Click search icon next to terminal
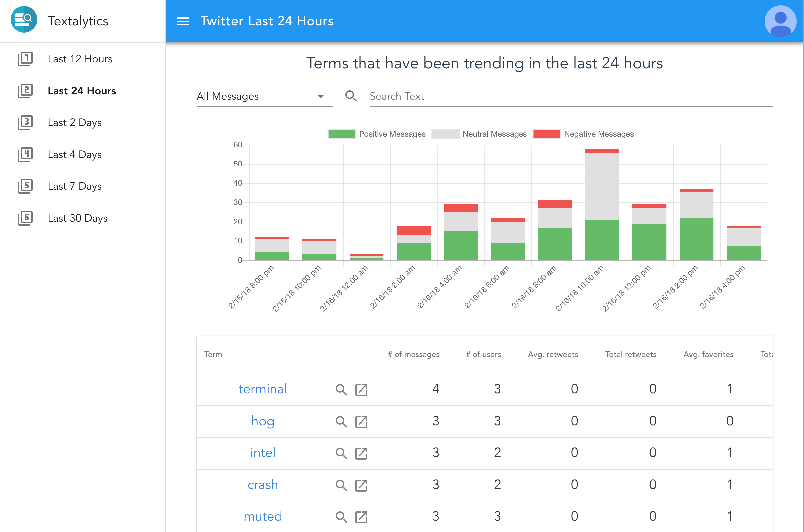The image size is (804, 532). (x=341, y=389)
